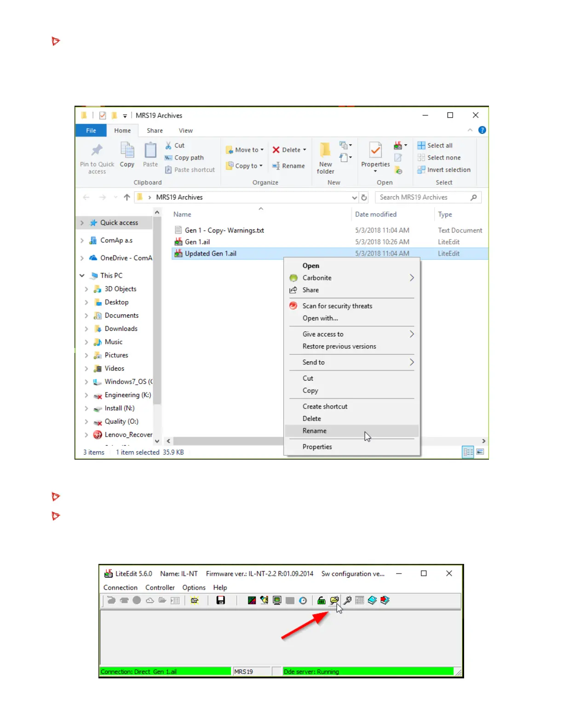
Task: Click the magnifier key icon in LiteEdit toolbar
Action: click(347, 600)
